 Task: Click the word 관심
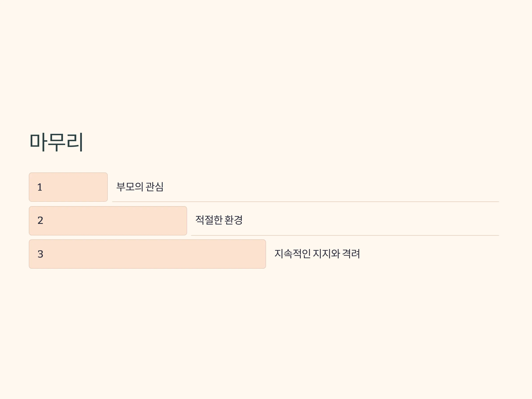click(x=155, y=187)
